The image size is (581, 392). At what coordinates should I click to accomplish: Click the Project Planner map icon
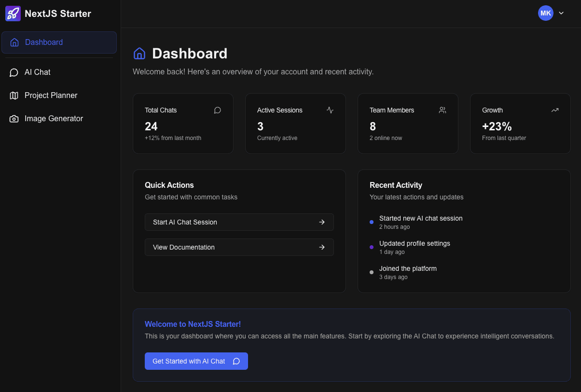(14, 95)
